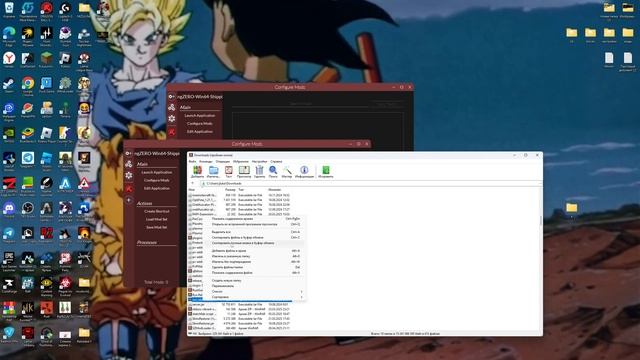Click the round plus icon in front Reloaded sidebar

[x=129, y=200]
